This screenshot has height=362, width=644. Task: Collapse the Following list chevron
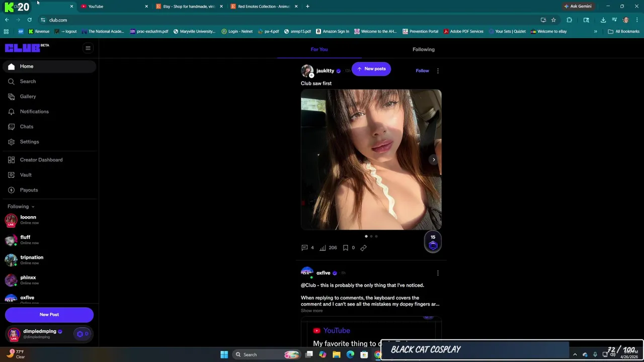[x=33, y=207]
